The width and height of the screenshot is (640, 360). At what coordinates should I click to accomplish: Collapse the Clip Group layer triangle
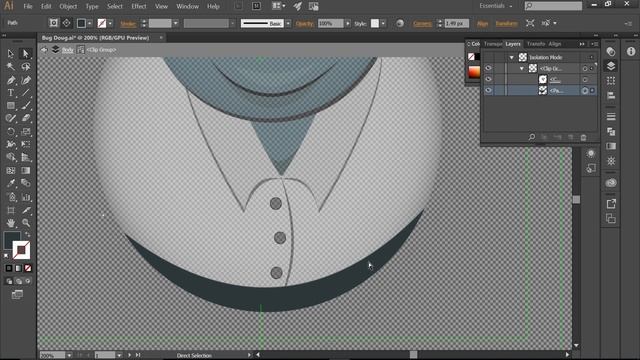(x=522, y=69)
